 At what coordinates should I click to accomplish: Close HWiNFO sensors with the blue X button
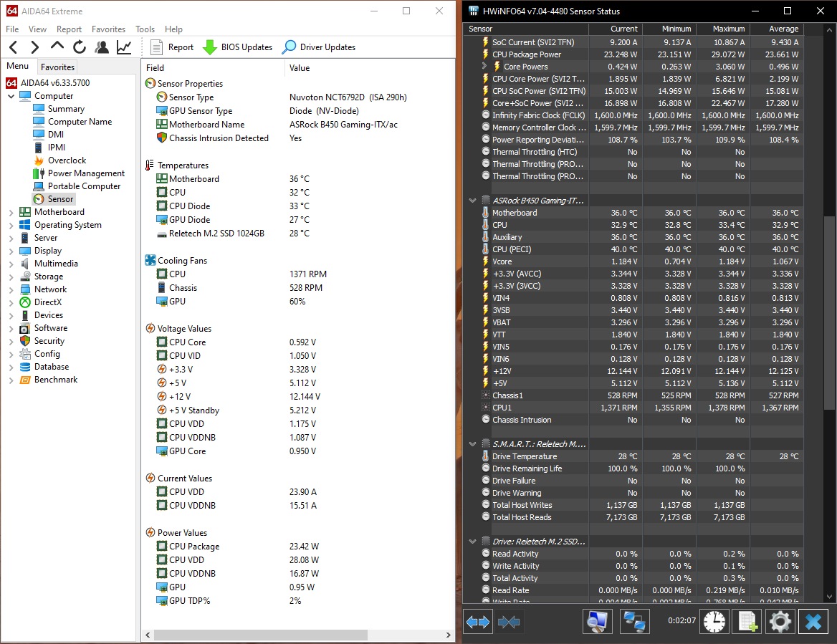pyautogui.click(x=813, y=622)
